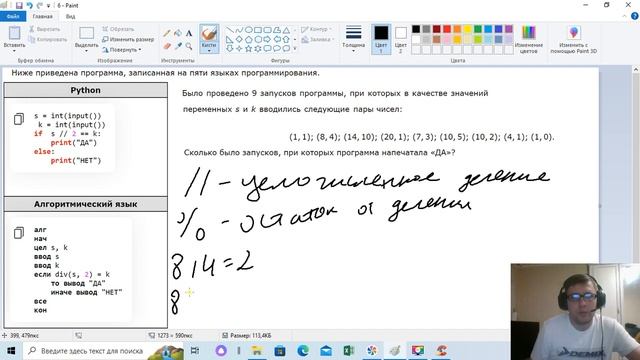Open Task View on the taskbar
Image resolution: width=640 pixels, height=360 pixels.
tap(195, 351)
